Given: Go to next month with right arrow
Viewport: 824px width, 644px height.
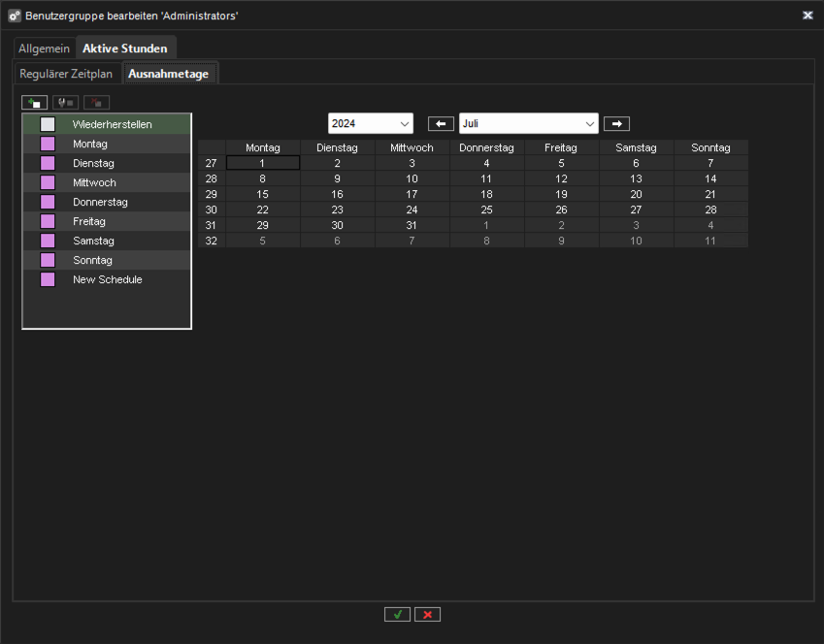Looking at the screenshot, I should [616, 124].
